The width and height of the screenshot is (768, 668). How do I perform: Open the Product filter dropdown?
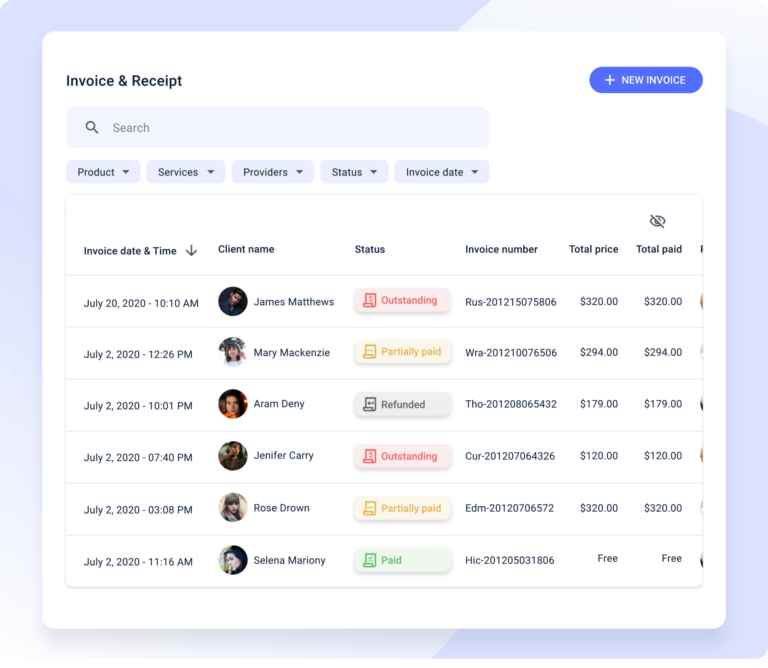click(103, 172)
